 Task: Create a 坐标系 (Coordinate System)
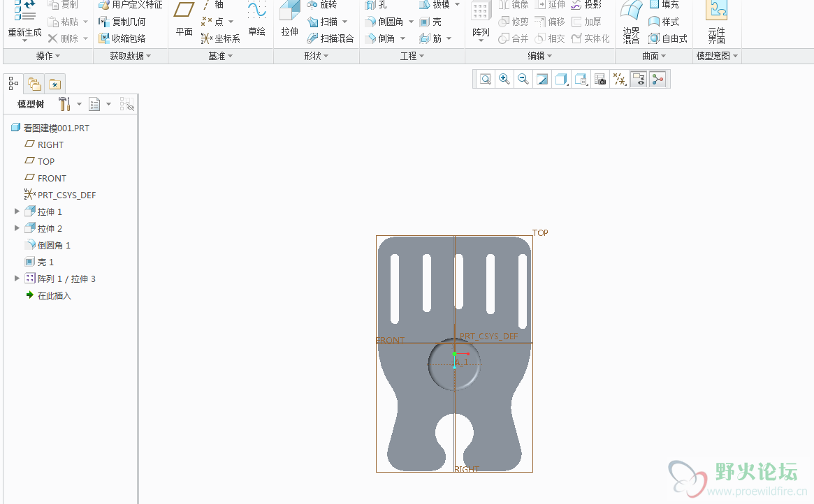click(x=221, y=38)
